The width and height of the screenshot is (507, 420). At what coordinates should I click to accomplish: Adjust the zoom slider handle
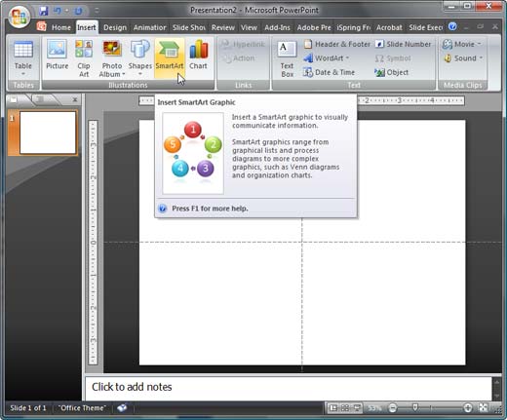click(415, 407)
